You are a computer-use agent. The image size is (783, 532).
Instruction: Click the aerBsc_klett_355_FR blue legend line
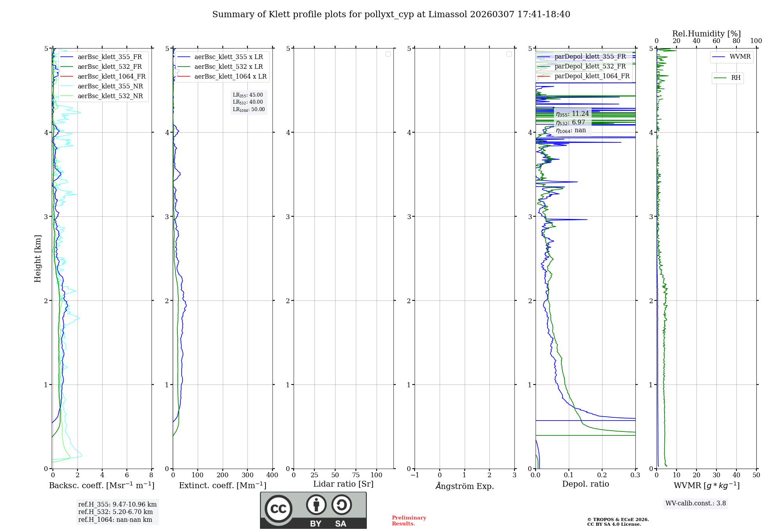67,57
